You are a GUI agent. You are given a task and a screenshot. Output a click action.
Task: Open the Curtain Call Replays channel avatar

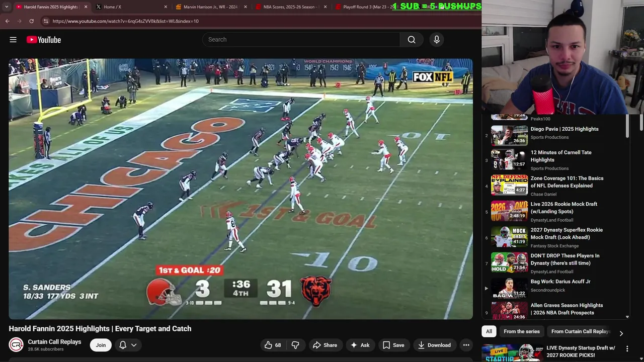coord(16,345)
